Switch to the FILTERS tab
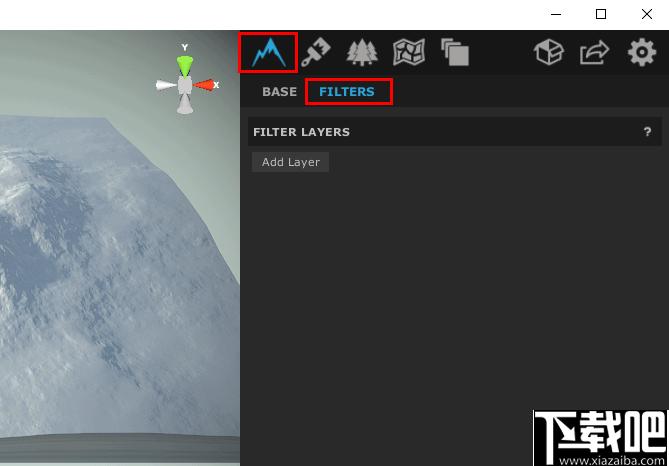Viewport: 669px width, 466px height. coord(347,92)
